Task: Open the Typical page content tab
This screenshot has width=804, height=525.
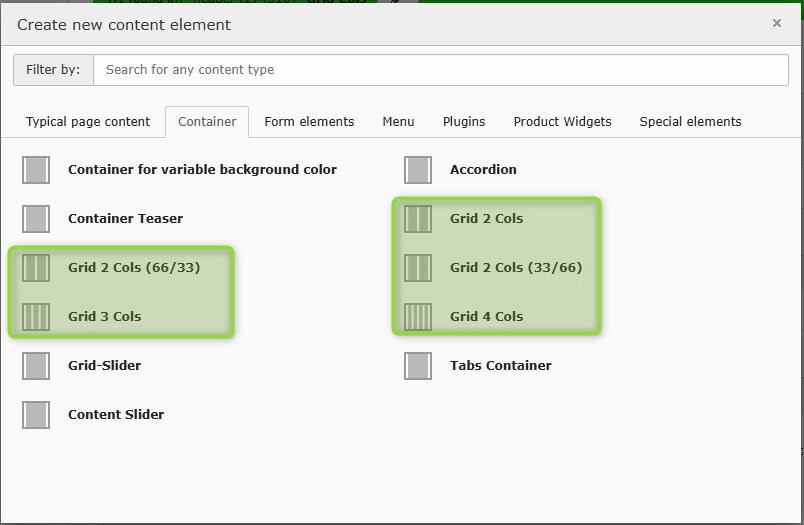Action: (88, 122)
